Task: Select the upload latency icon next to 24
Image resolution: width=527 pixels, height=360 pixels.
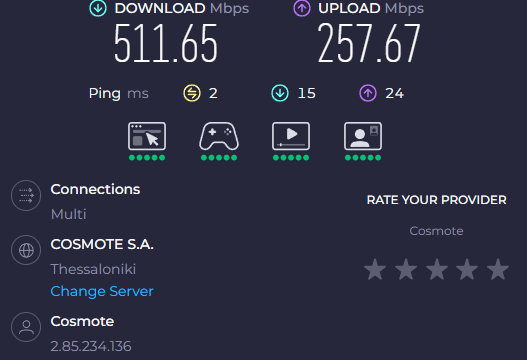Action: [368, 93]
